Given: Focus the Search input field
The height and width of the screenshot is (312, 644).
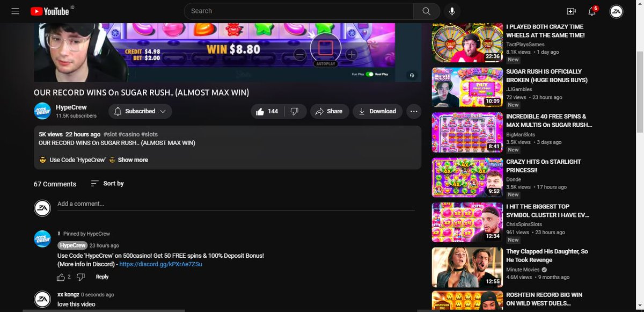Looking at the screenshot, I should click(299, 11).
